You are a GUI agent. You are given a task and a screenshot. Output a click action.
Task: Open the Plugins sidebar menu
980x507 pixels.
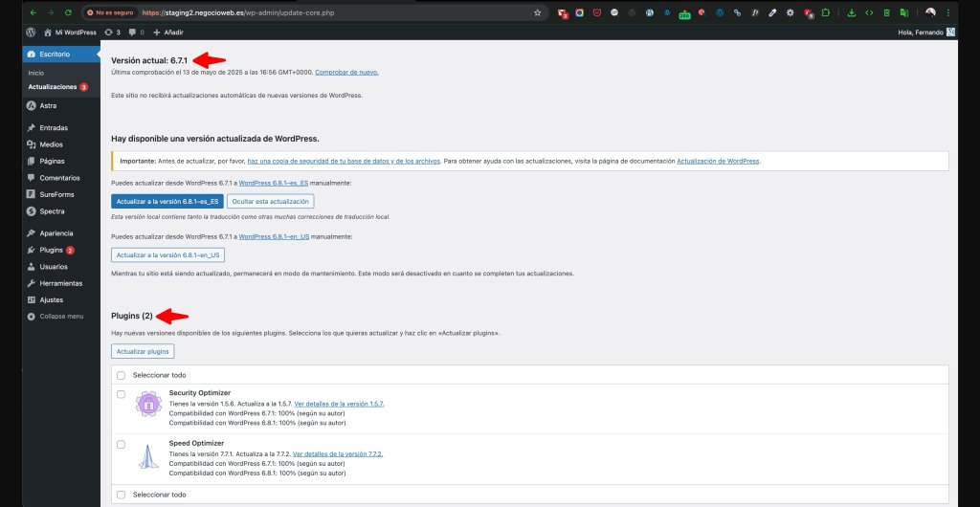tap(61, 250)
